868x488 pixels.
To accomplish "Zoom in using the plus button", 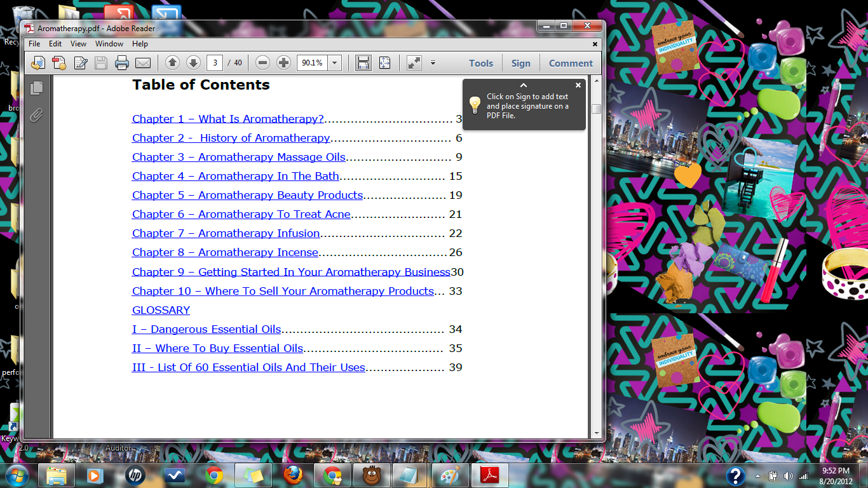I will click(284, 63).
